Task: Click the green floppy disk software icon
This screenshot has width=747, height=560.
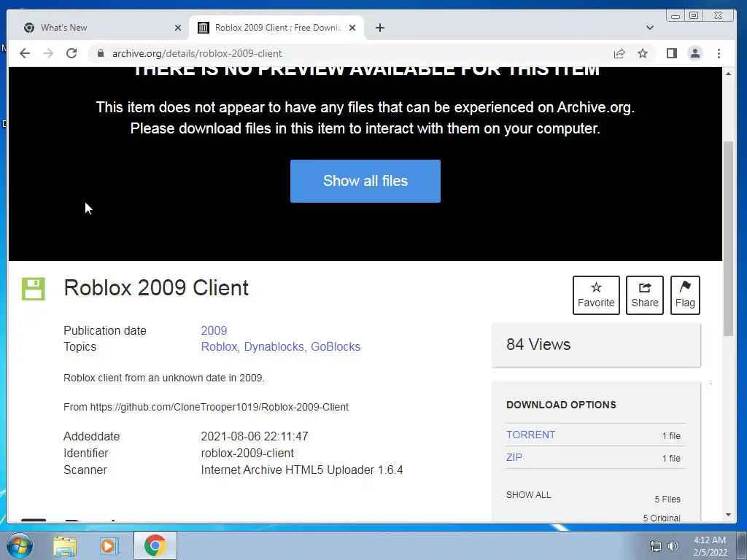Action: [x=34, y=289]
